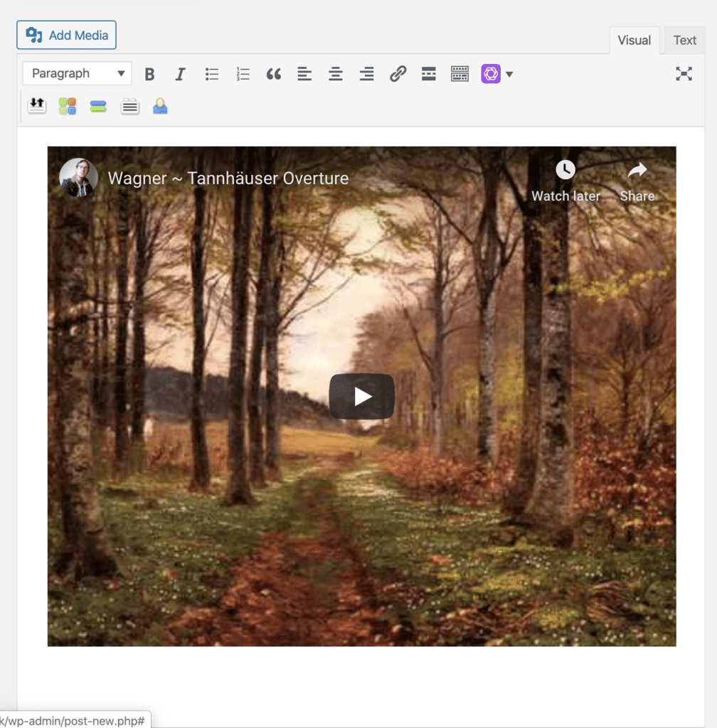The image size is (717, 728).
Task: Toggle the toolbar kitchen sink
Action: point(460,74)
